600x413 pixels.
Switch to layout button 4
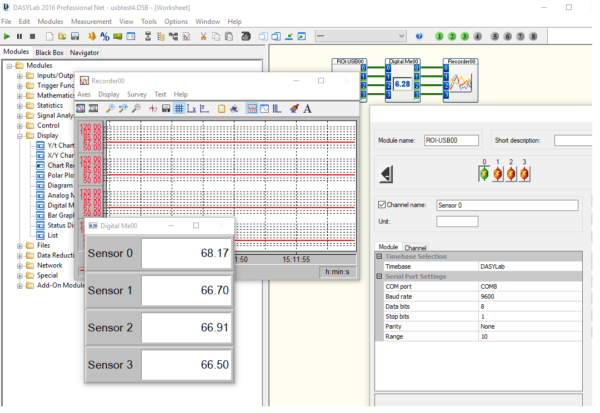pos(478,36)
